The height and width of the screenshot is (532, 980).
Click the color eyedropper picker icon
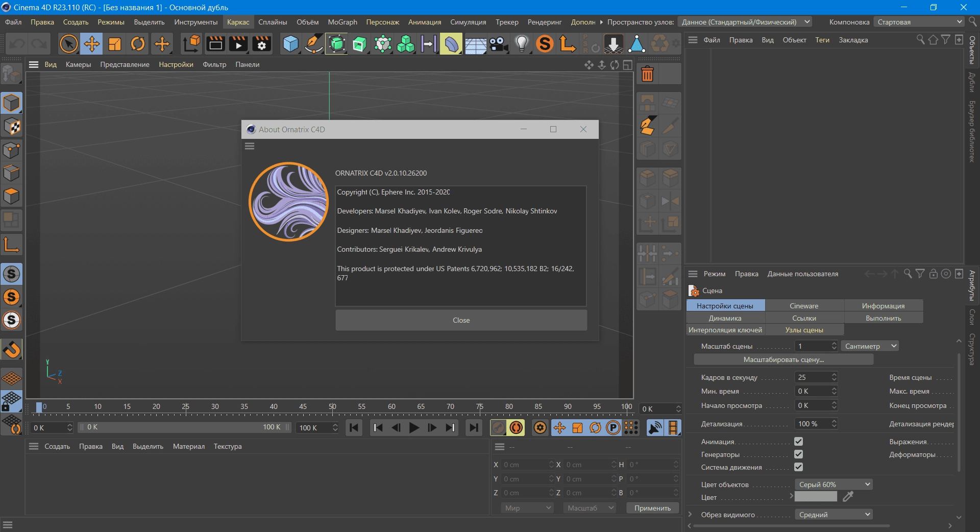coord(848,496)
